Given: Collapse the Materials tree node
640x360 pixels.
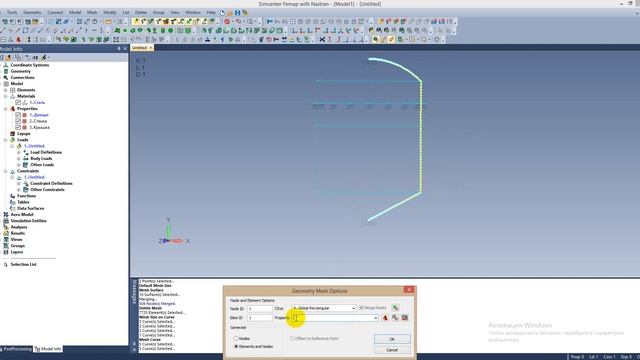Looking at the screenshot, I should point(6,96).
